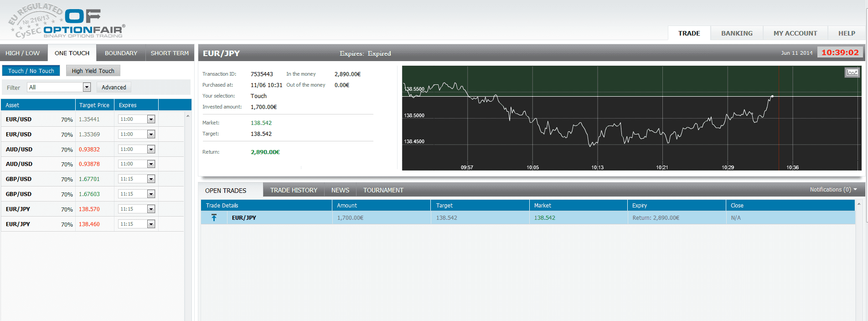This screenshot has height=321, width=868.
Task: Click the Advanced filter button
Action: pos(114,87)
